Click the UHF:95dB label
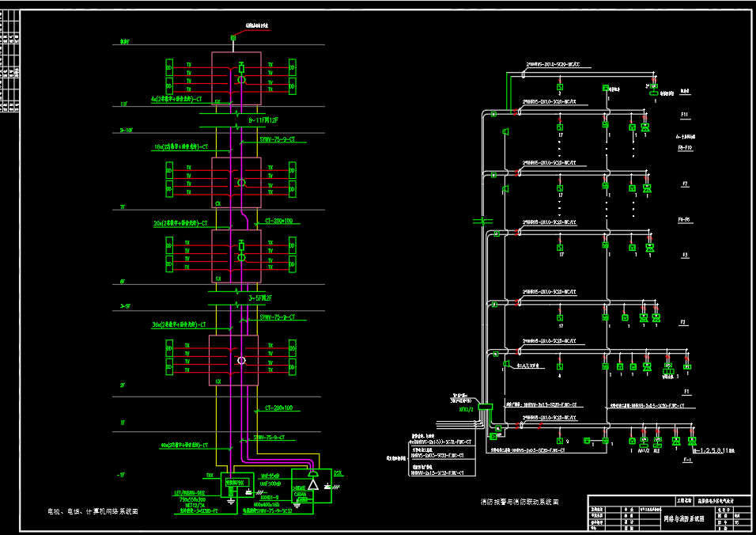 [270, 476]
